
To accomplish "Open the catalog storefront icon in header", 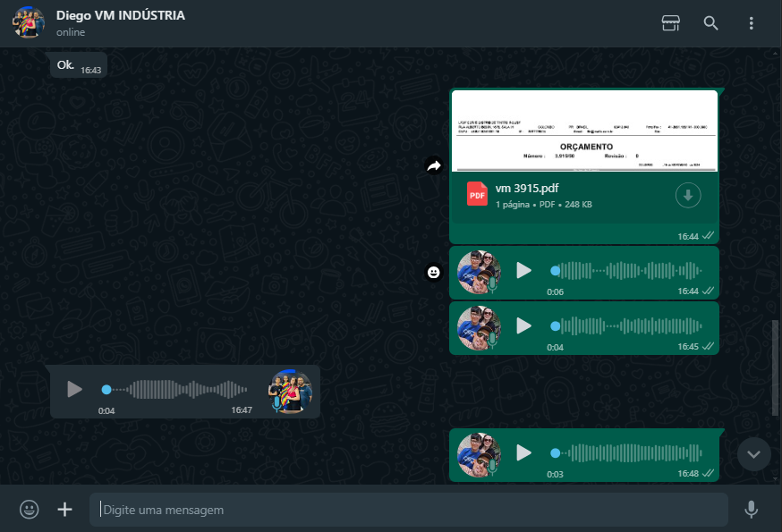I will [x=671, y=23].
